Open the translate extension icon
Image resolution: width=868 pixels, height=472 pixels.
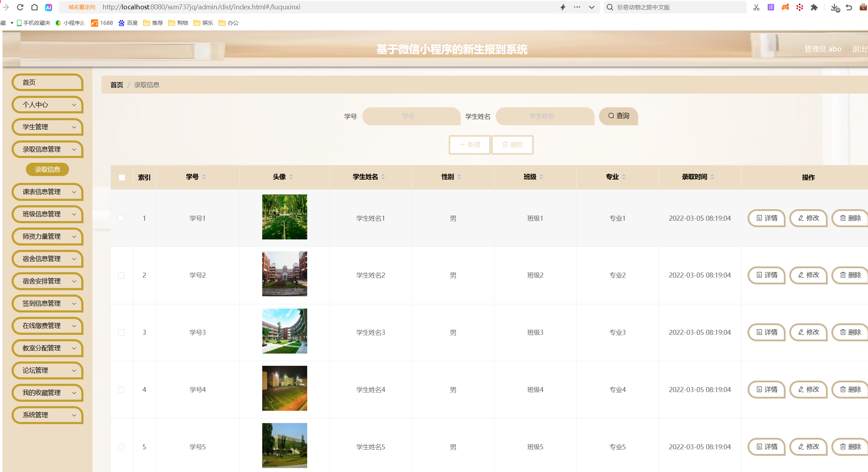click(x=771, y=7)
